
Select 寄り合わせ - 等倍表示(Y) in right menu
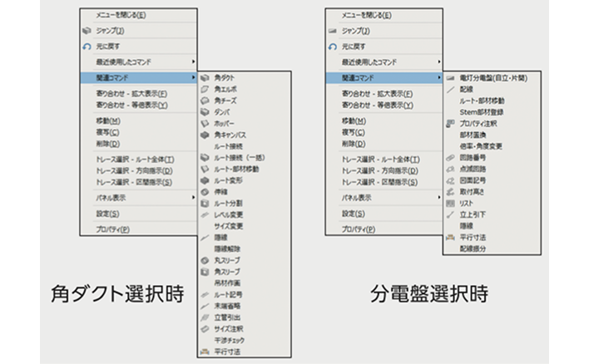click(x=378, y=105)
